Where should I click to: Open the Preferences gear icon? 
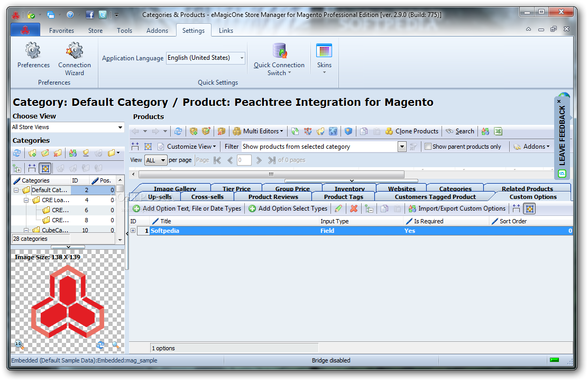33,51
